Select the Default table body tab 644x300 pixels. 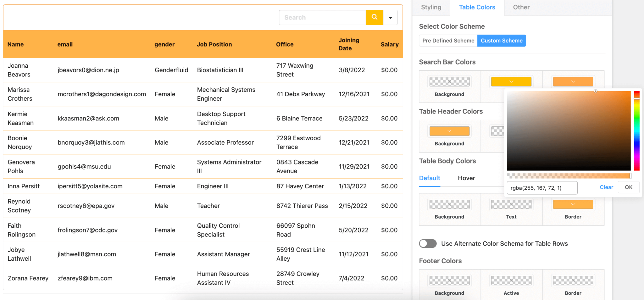[x=430, y=178]
